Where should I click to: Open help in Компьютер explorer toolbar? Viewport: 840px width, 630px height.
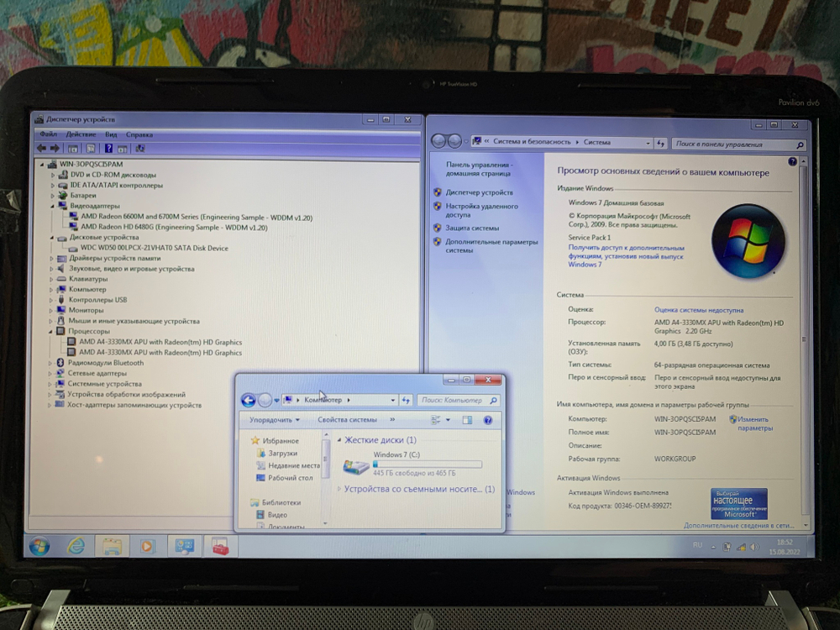(x=488, y=420)
